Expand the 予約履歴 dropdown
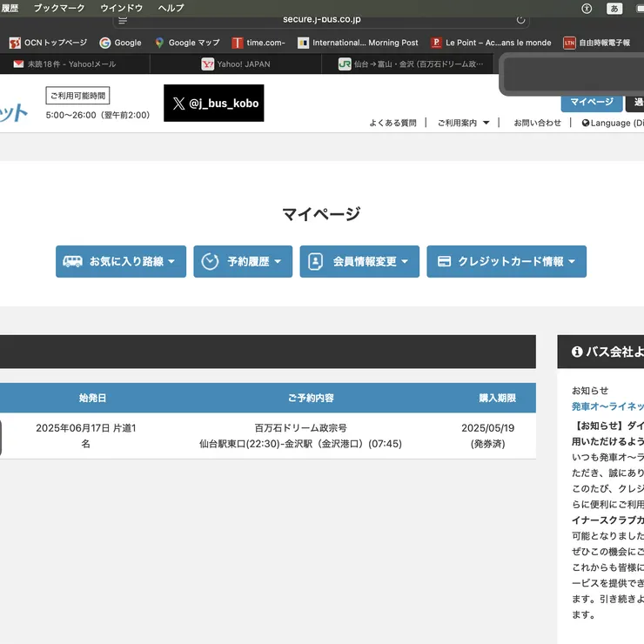The image size is (644, 644). click(x=243, y=261)
